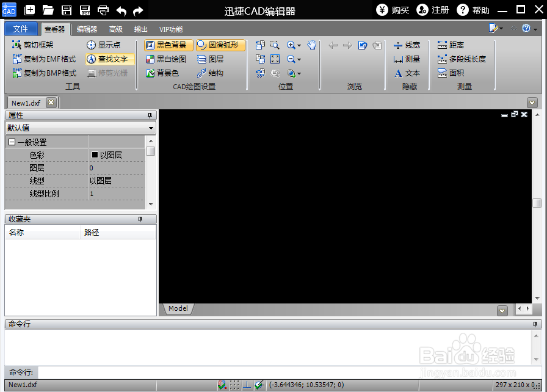Toggle the grid dots icon in status bar
Screen dimensions: 547x392
coord(234,385)
